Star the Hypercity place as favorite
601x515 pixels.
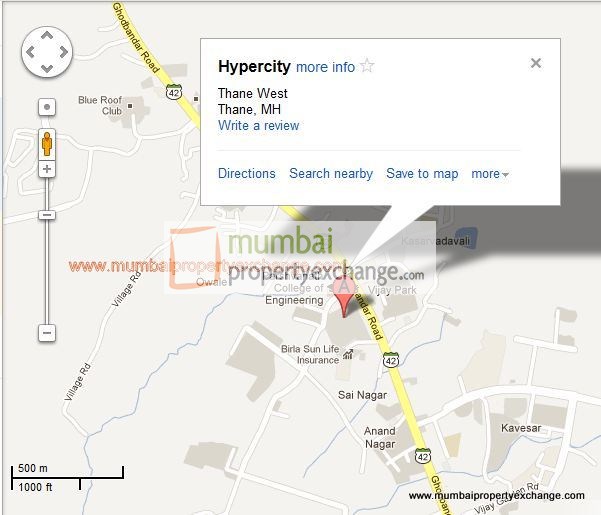point(367,66)
